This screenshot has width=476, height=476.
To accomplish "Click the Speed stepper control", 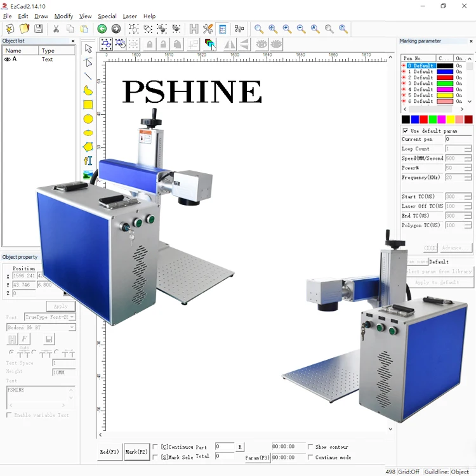I will [468, 159].
